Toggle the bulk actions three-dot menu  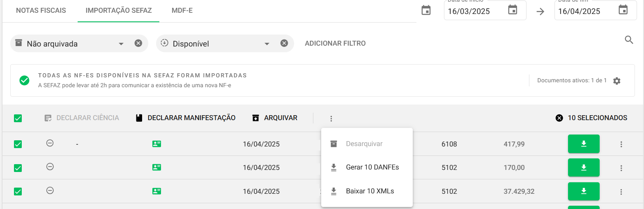(331, 118)
